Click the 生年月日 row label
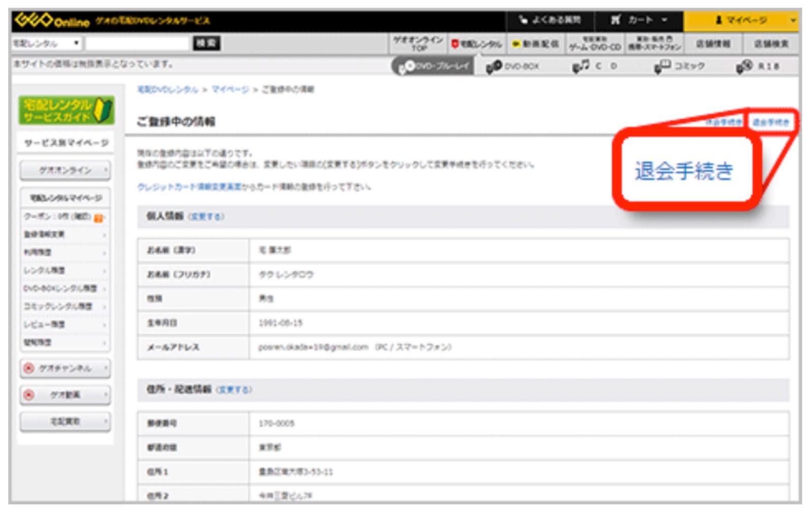Viewport: 812px width, 511px height. [x=162, y=323]
